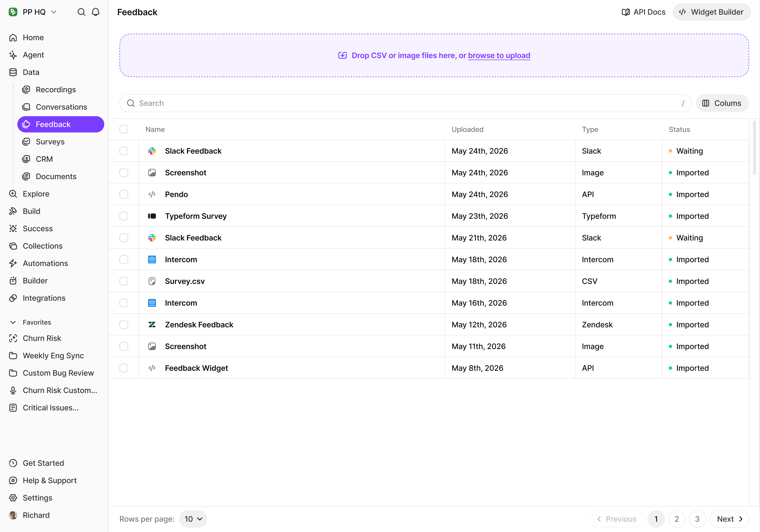Click the image icon in May 24th Screenshot row

click(152, 173)
